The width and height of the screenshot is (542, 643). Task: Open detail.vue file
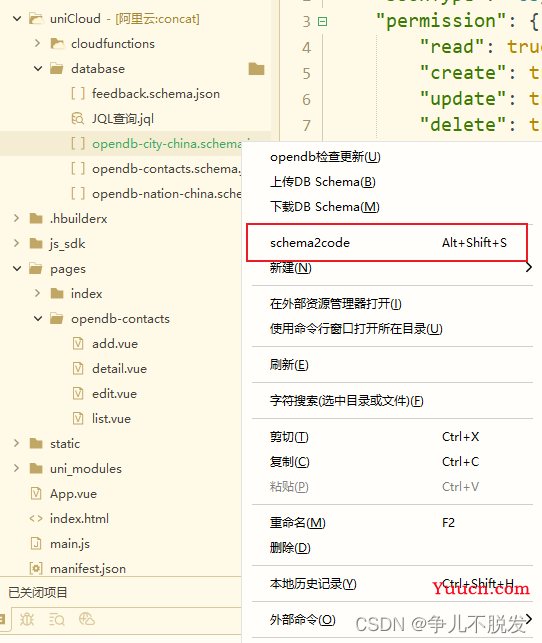119,369
